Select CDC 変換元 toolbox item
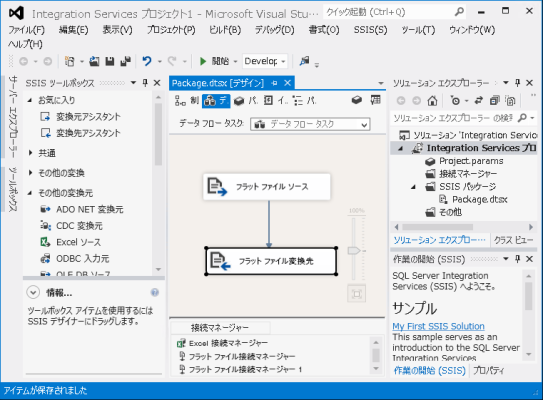This screenshot has width=543, height=400. [71, 226]
